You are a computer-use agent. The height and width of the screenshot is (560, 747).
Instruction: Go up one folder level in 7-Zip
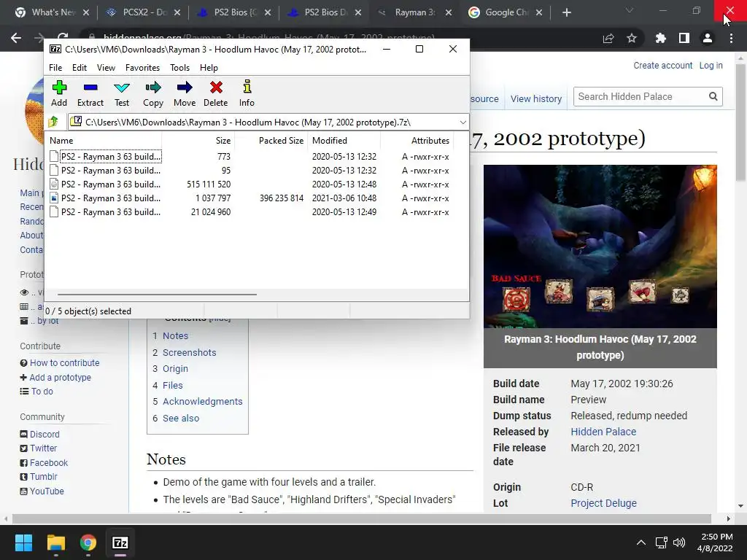(x=53, y=122)
